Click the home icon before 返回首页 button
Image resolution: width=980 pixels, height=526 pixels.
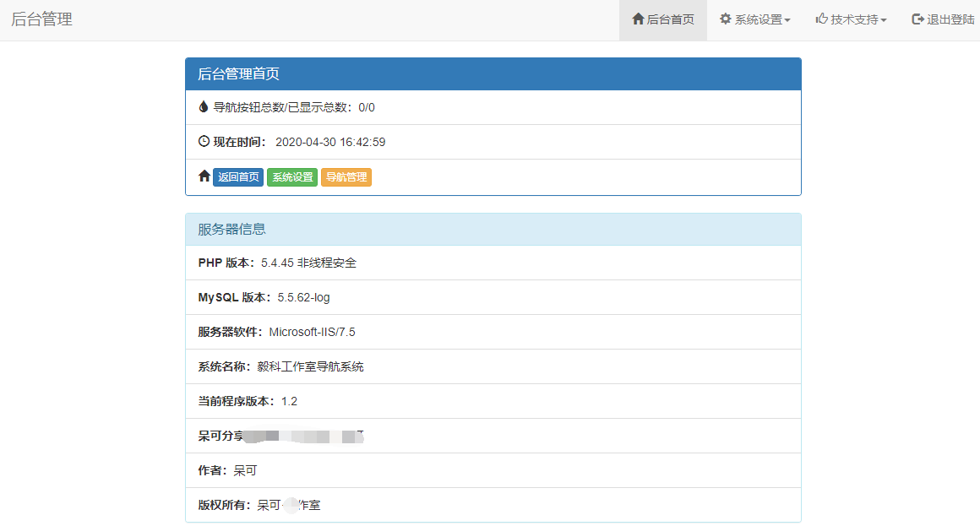(204, 176)
